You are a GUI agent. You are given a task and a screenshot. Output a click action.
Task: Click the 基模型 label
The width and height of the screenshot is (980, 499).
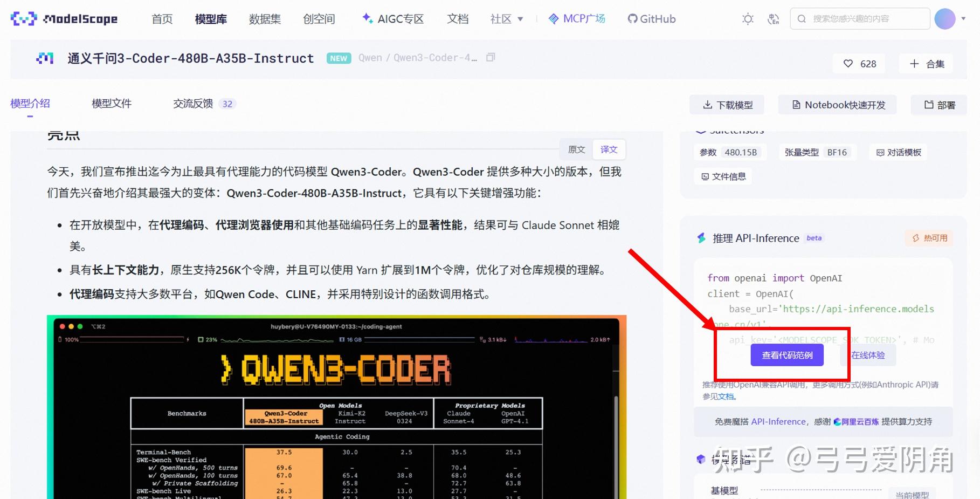[x=724, y=490]
